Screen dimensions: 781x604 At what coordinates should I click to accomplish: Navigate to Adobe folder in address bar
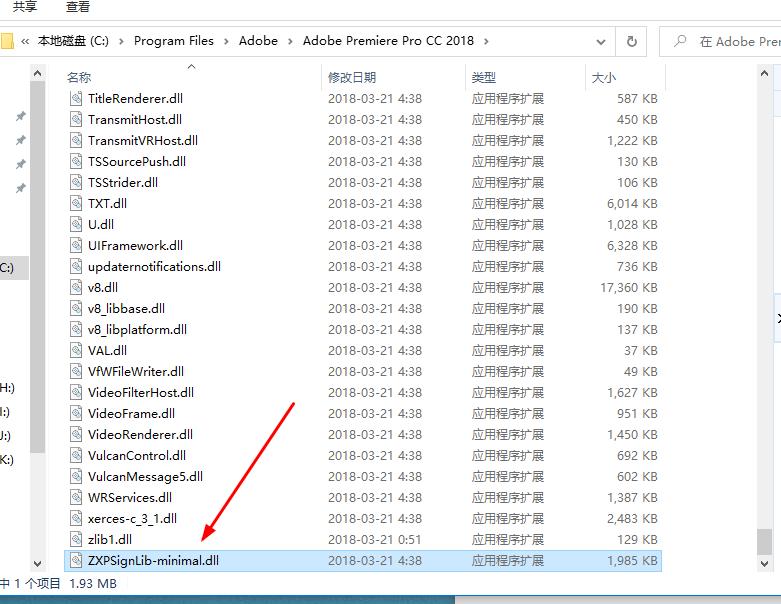258,41
